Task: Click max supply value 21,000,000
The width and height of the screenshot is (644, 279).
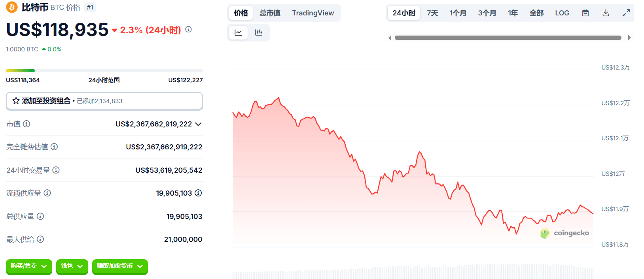Action: (x=183, y=239)
